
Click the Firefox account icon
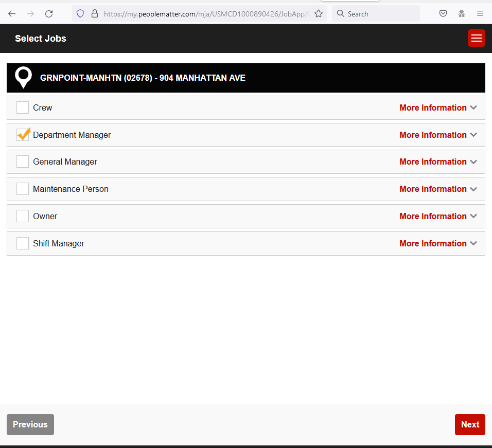[x=461, y=13]
